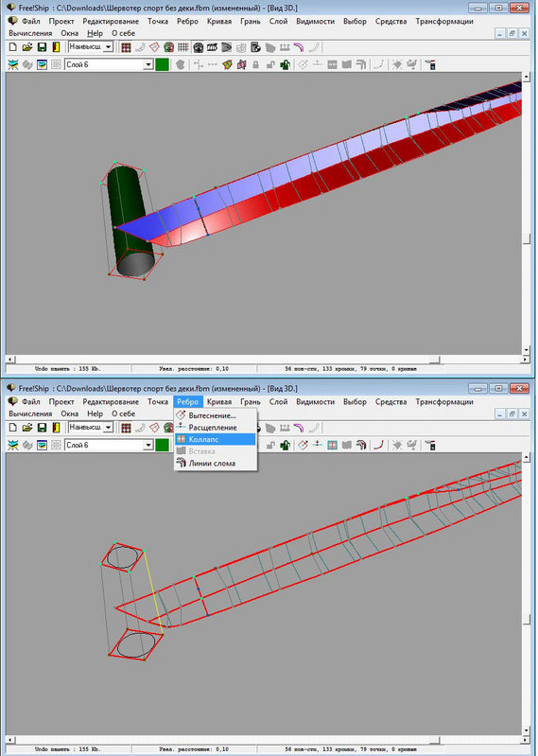538x756 pixels.
Task: Open precision dropdown 'Наивысш.' in shaded-view window
Action: (x=109, y=46)
